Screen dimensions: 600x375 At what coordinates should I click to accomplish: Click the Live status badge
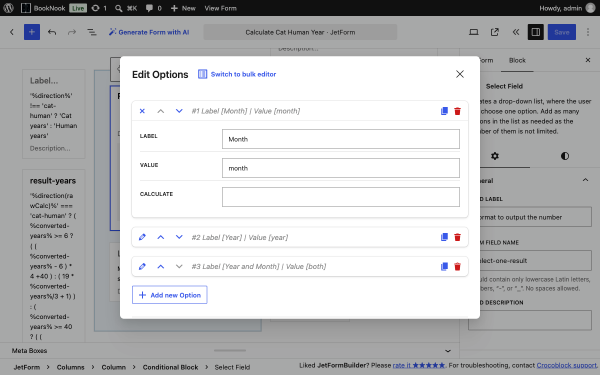[78, 8]
